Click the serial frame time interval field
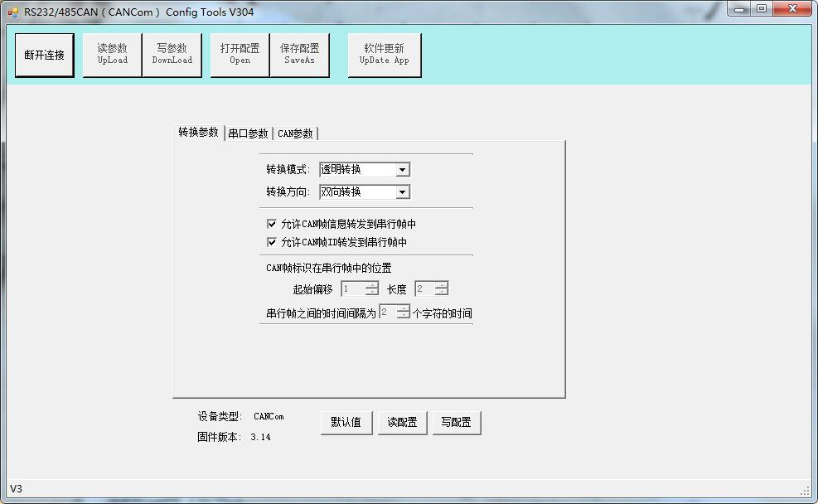This screenshot has height=504, width=818. click(388, 313)
